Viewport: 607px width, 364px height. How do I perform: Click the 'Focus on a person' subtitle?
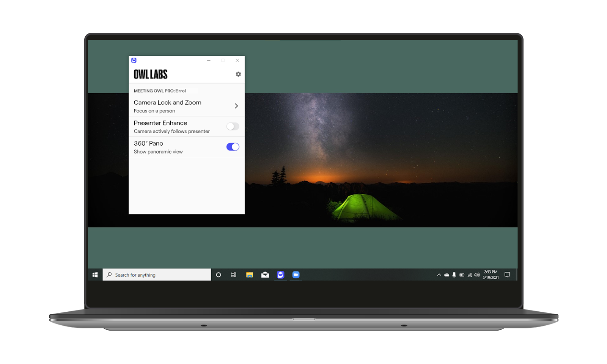(154, 111)
